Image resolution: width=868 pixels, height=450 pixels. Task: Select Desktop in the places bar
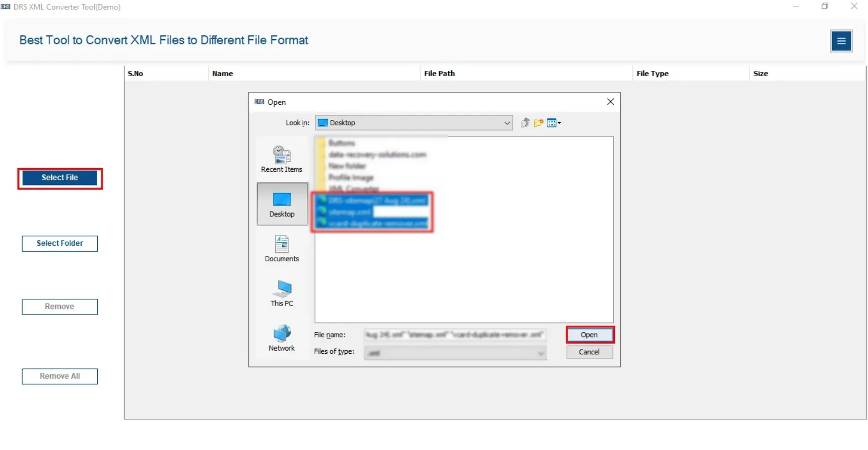(282, 204)
